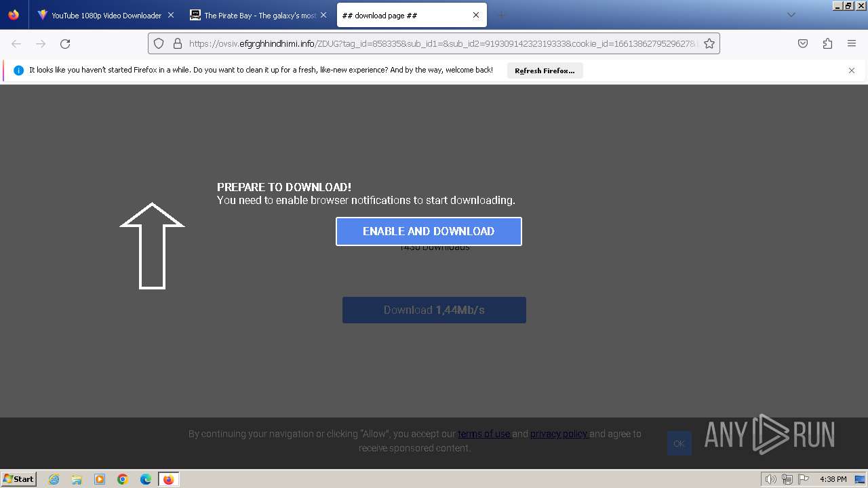
Task: Open the privacy policy link
Action: pyautogui.click(x=559, y=434)
